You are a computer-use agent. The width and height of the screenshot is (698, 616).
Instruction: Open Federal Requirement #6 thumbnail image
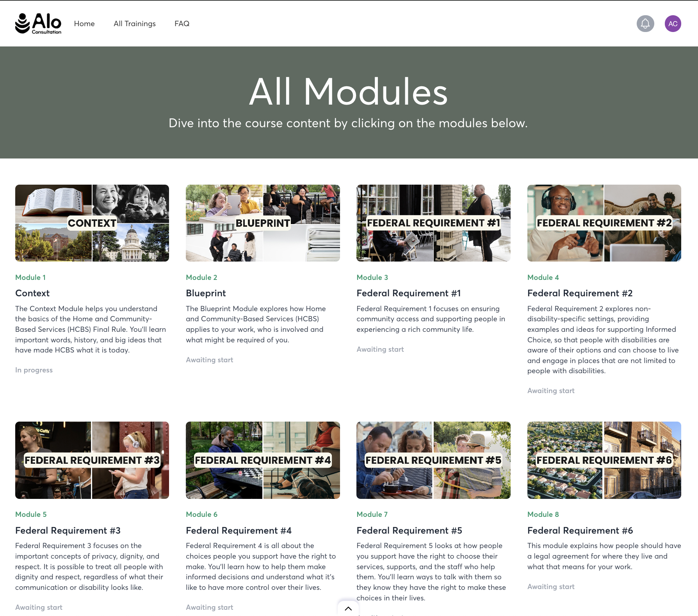(604, 460)
